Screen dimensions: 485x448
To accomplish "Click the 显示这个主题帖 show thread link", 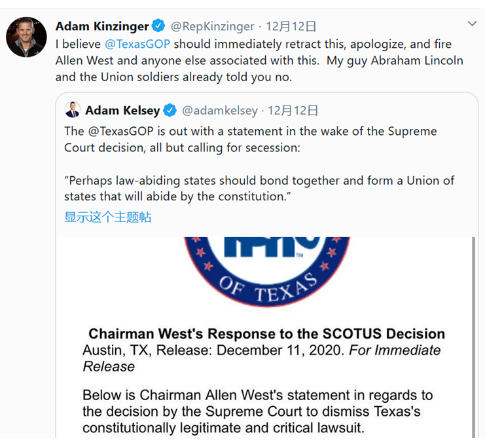I will [x=107, y=217].
